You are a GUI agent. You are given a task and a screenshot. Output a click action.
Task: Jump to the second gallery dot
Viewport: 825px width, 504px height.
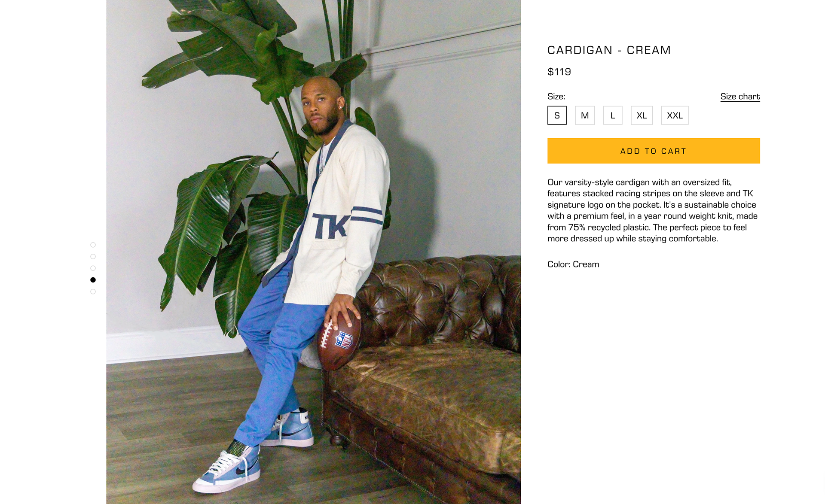93,257
